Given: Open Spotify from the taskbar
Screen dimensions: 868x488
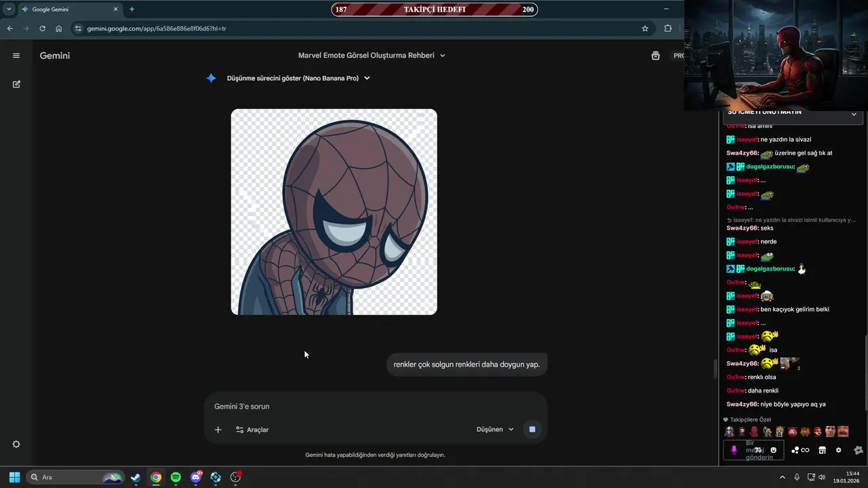Looking at the screenshot, I should [176, 477].
